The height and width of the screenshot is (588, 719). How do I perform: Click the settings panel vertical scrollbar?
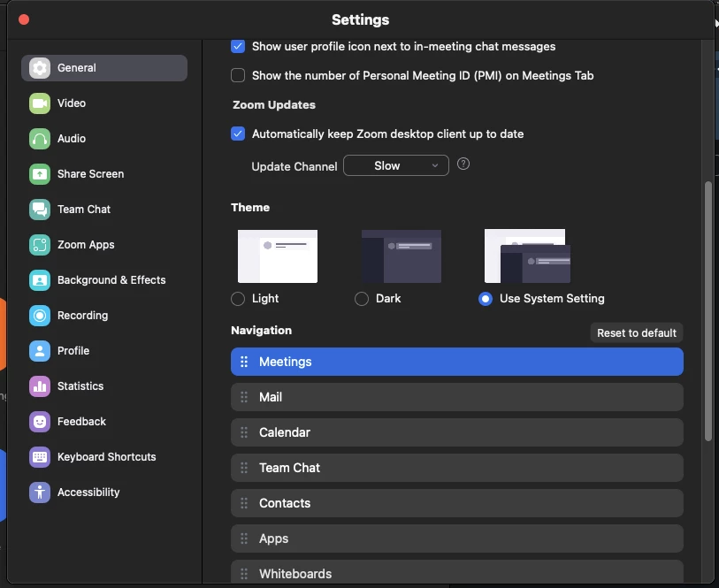click(x=708, y=311)
